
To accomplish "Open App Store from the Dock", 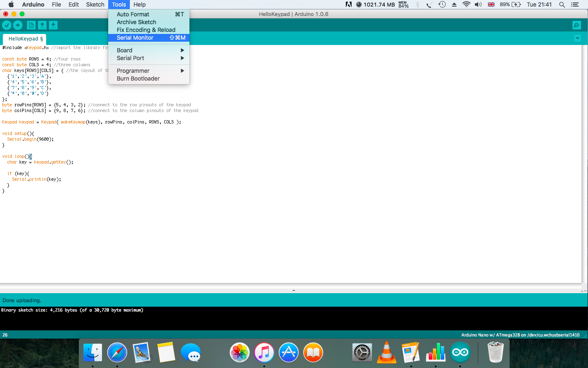I will tap(289, 352).
